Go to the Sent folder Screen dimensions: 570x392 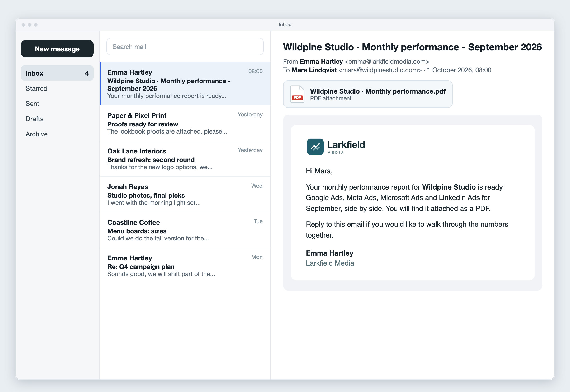click(x=32, y=104)
